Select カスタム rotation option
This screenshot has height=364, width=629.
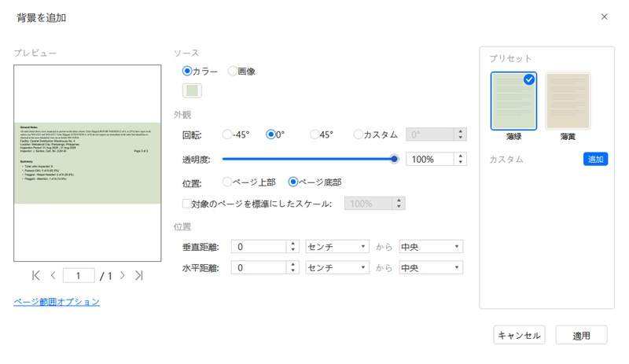point(358,134)
